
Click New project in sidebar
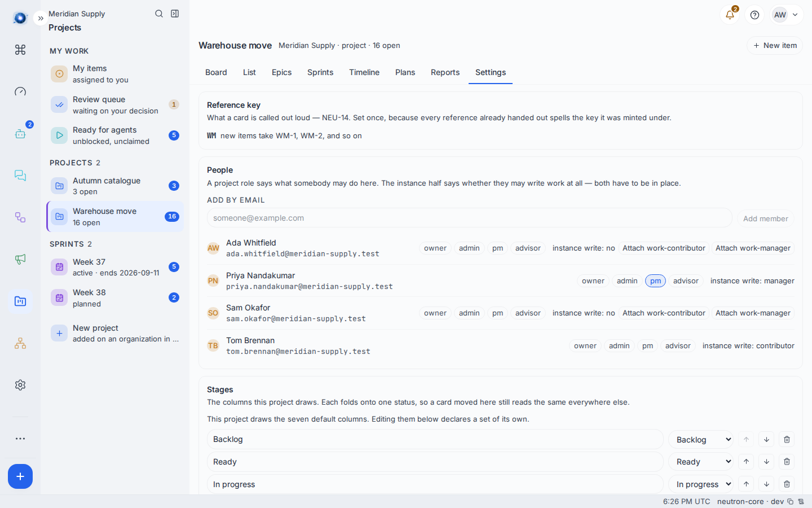pos(115,333)
